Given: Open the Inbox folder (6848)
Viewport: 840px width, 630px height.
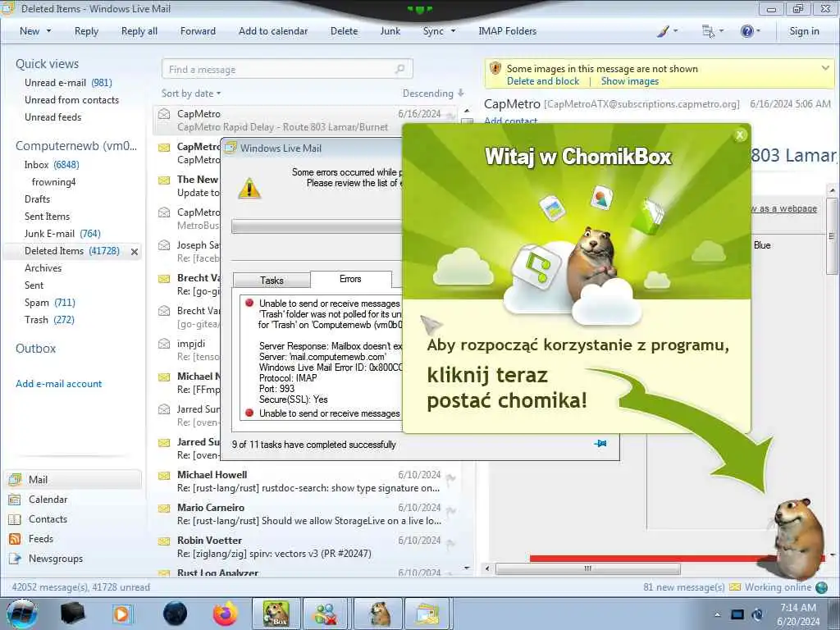Looking at the screenshot, I should point(52,164).
